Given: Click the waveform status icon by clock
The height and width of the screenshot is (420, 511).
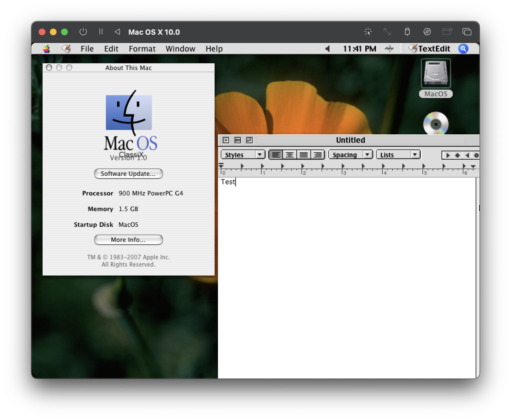Looking at the screenshot, I should (389, 49).
